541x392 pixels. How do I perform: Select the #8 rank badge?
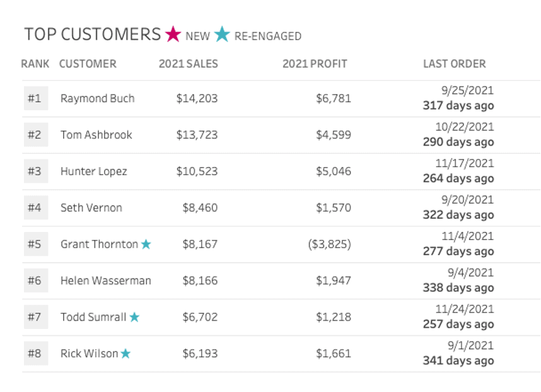point(35,354)
